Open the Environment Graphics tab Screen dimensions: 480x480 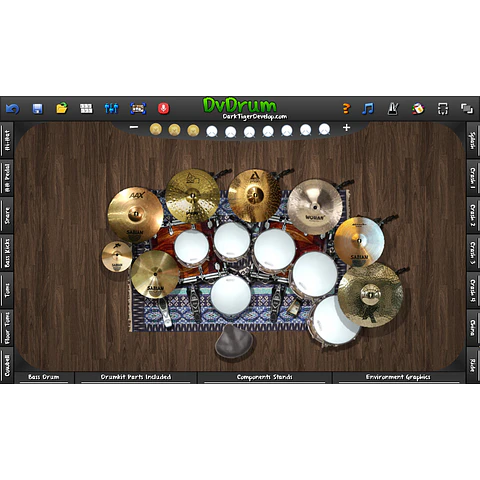point(398,377)
